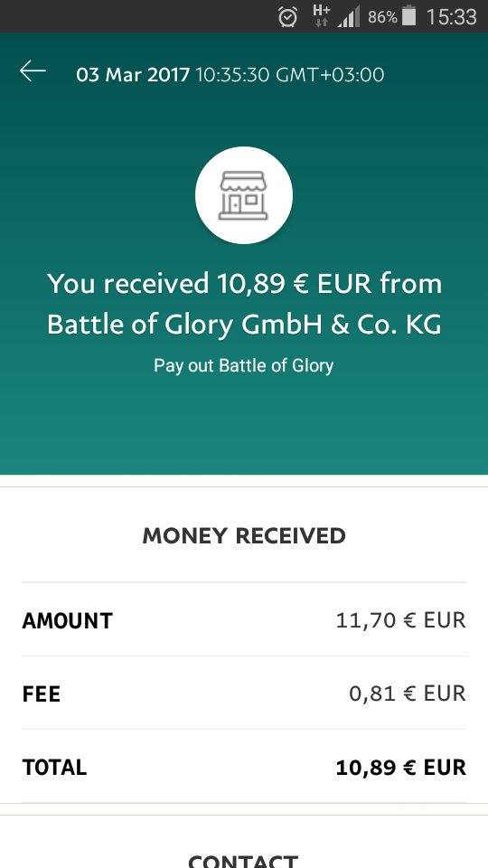Tap the 'Pay out Battle of Glory' note

pos(243,366)
